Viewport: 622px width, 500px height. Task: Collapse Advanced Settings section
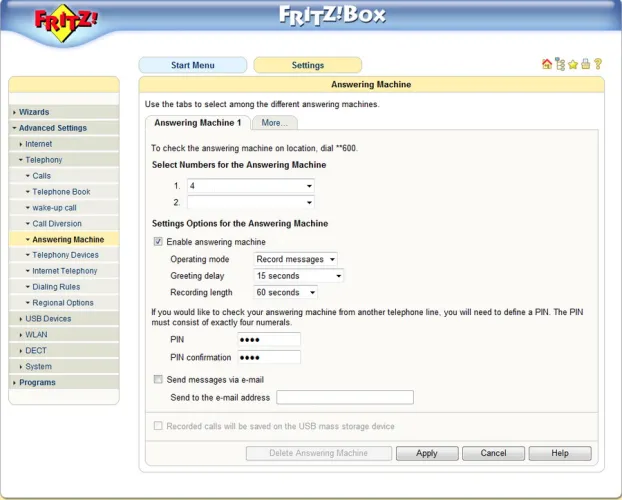pyautogui.click(x=64, y=128)
